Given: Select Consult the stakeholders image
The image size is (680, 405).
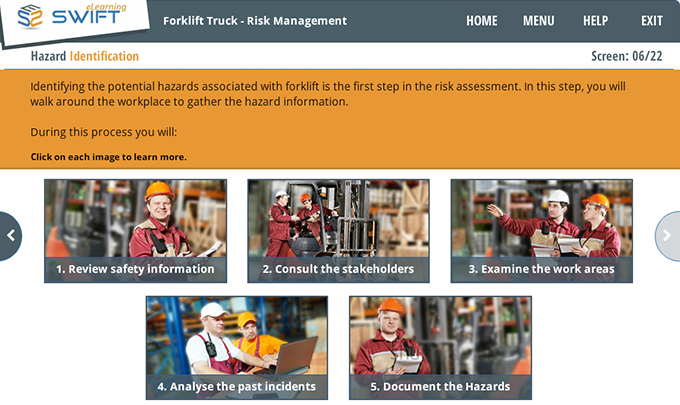Looking at the screenshot, I should pos(338,231).
